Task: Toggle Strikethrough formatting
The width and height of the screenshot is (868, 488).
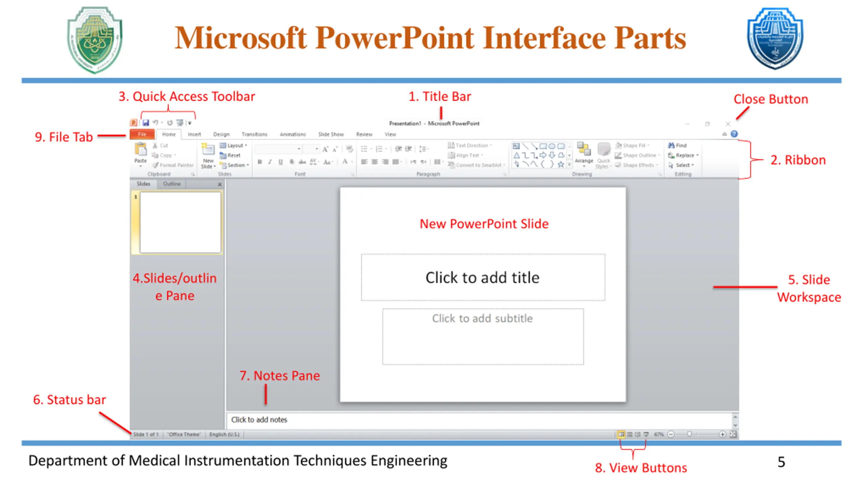Action: (x=302, y=162)
